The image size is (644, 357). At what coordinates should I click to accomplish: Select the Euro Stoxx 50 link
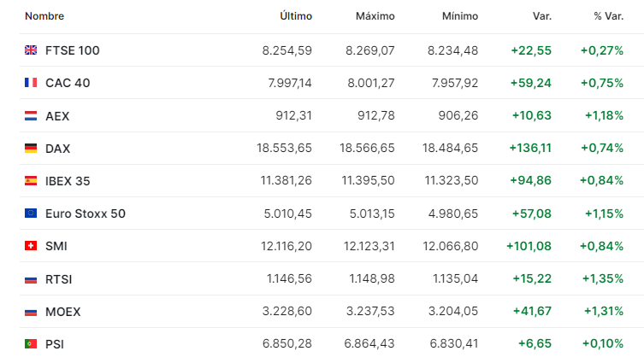point(86,213)
